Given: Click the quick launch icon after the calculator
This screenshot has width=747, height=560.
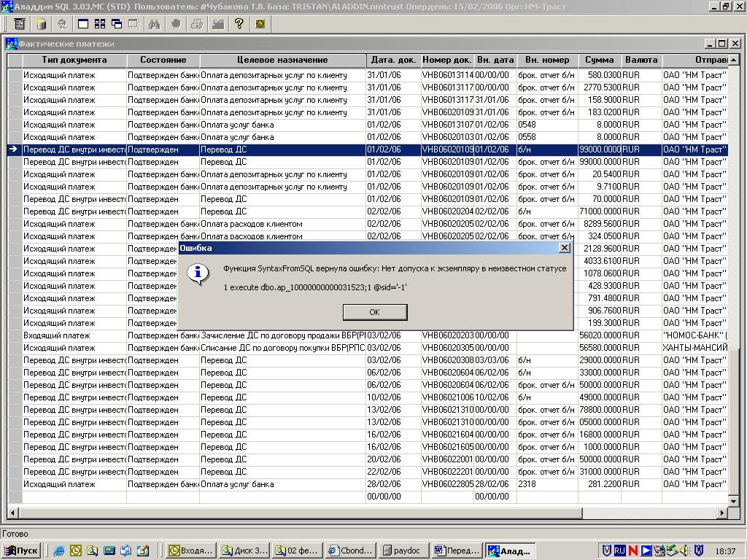Looking at the screenshot, I should coord(125,551).
